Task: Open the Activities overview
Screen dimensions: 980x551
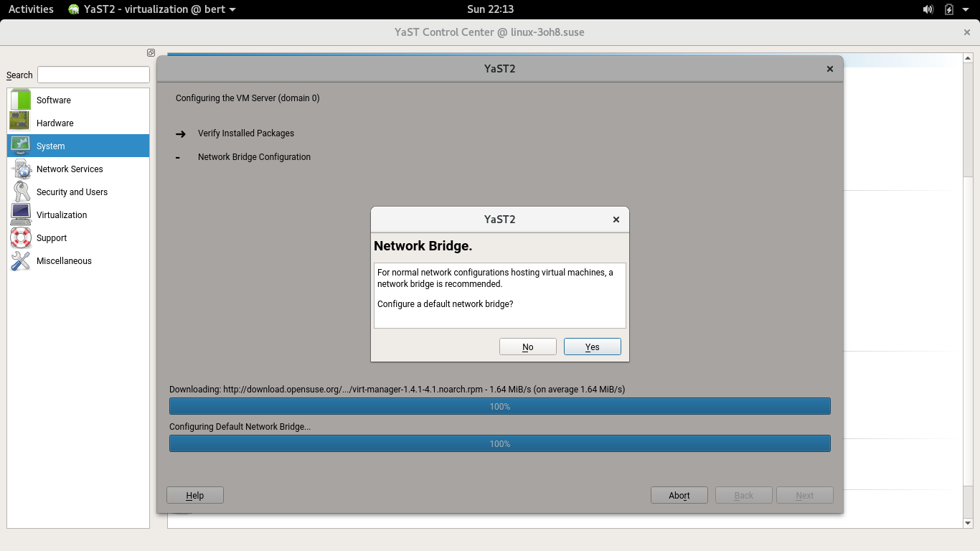Action: click(31, 9)
